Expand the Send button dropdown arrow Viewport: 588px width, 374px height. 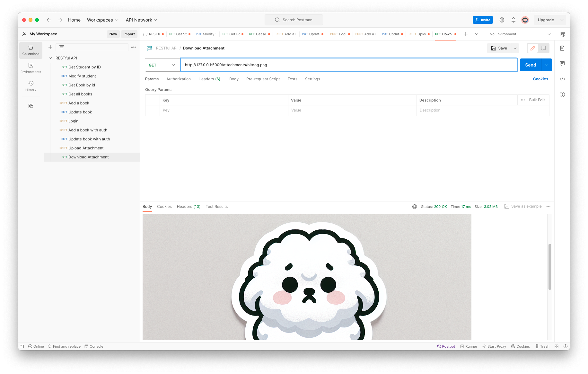pyautogui.click(x=547, y=65)
